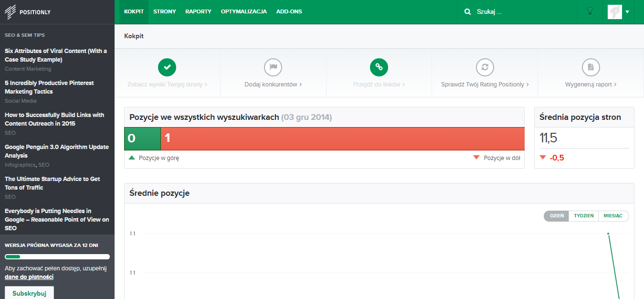Open How to Successfully Build Links article
The width and height of the screenshot is (644, 299).
click(54, 119)
